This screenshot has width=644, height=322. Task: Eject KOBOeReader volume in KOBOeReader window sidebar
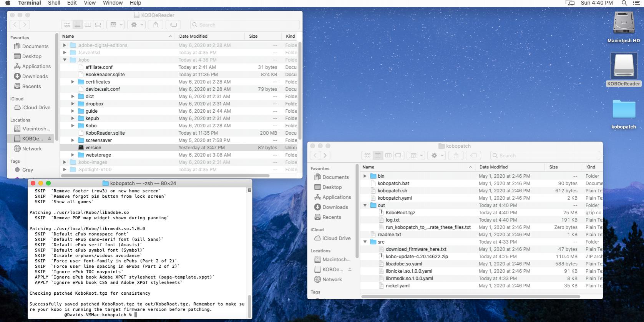(49, 138)
